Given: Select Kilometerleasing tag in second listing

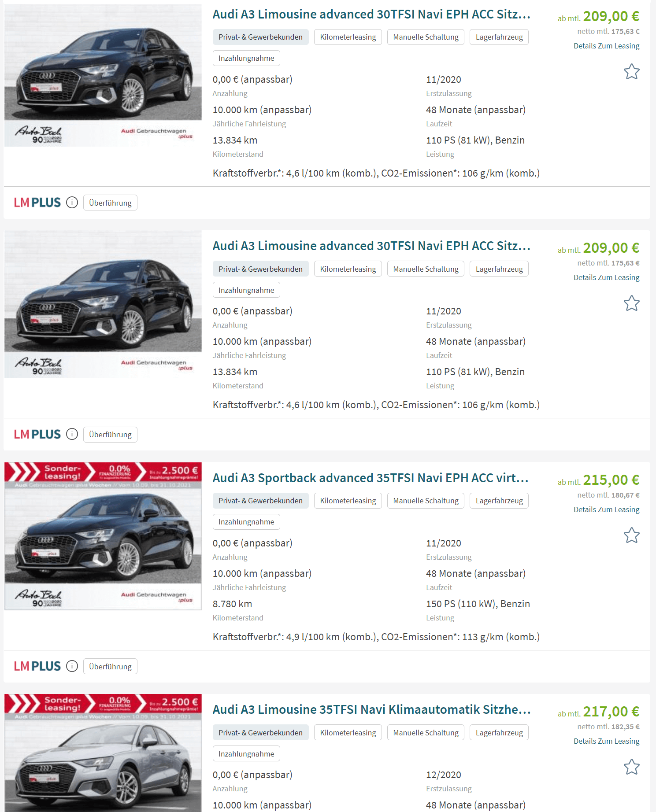Looking at the screenshot, I should (x=348, y=269).
